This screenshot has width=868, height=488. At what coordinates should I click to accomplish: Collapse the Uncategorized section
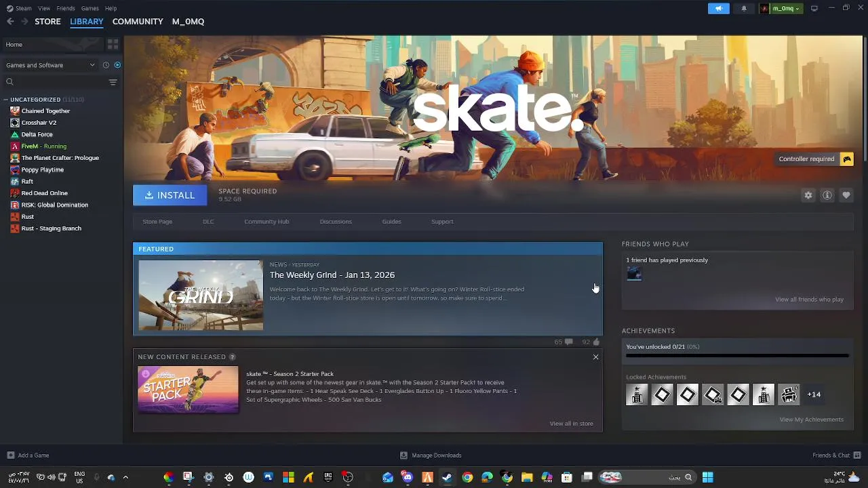pos(5,100)
